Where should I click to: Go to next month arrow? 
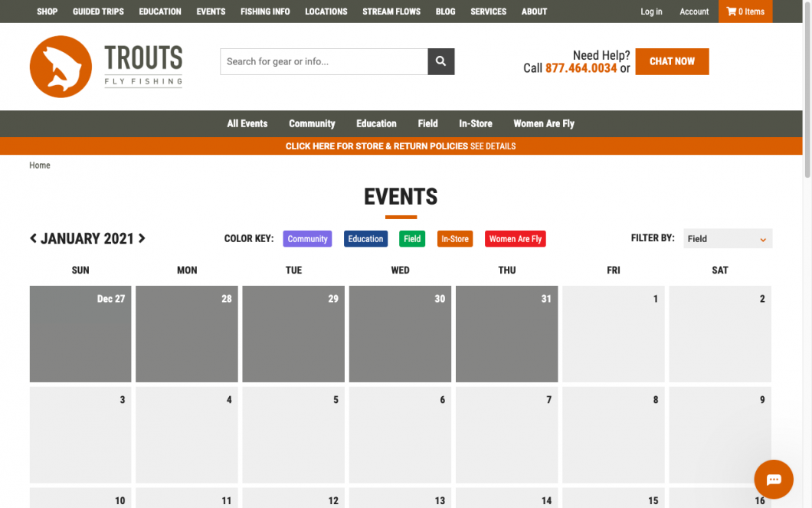pos(142,238)
